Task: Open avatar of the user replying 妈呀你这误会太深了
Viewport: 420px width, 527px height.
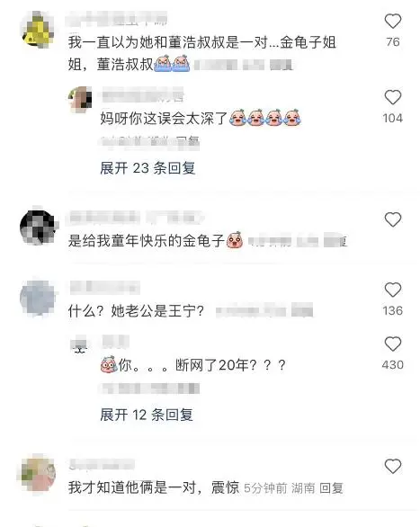Action: pos(80,100)
